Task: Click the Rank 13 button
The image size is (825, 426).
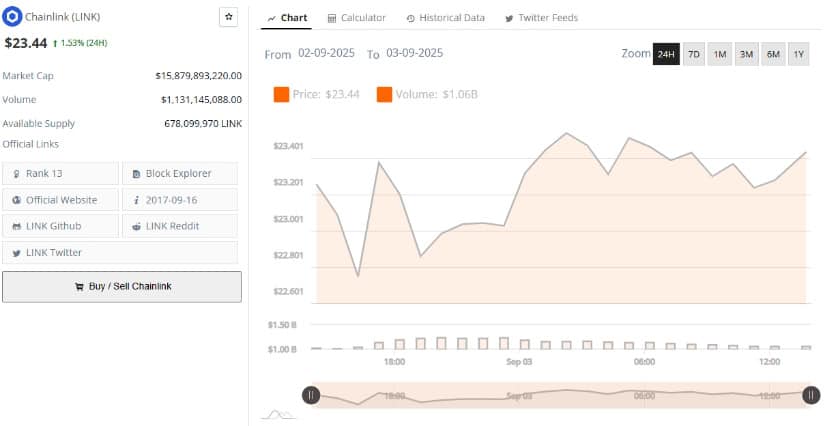Action: [x=61, y=174]
